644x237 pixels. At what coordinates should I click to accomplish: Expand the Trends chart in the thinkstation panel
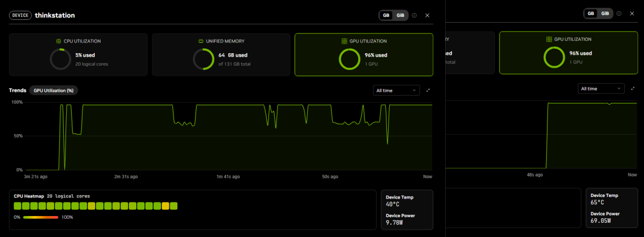[428, 90]
